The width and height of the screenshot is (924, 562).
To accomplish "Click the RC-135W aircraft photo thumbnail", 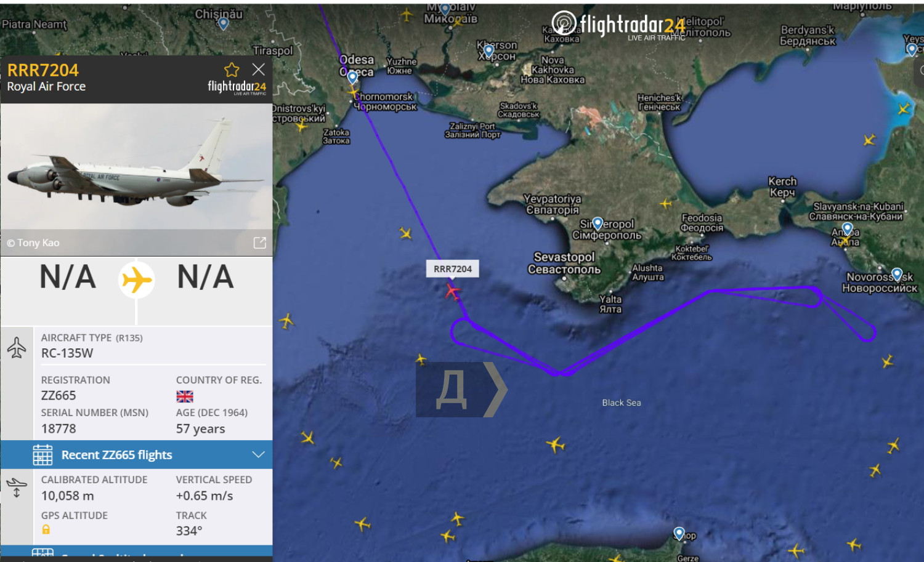I will 137,166.
